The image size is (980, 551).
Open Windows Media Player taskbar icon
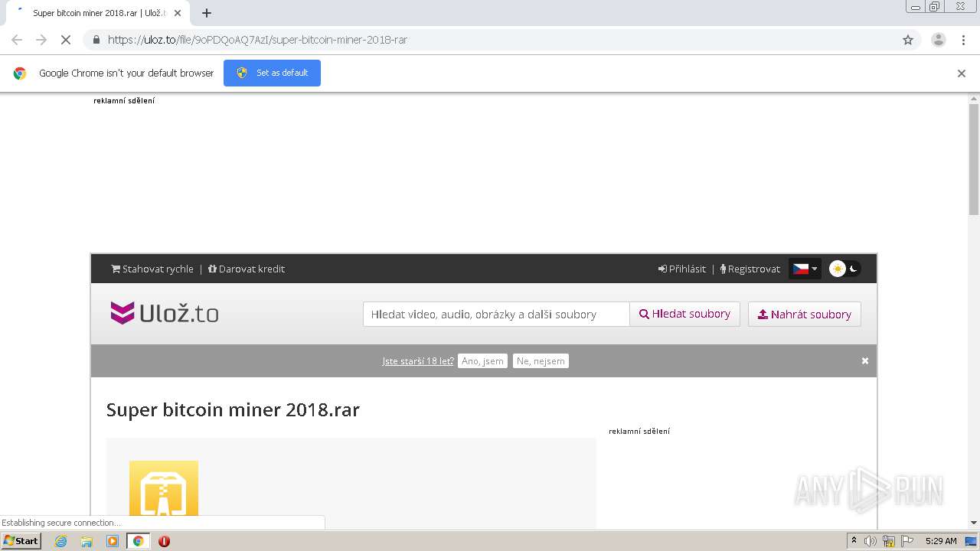click(x=113, y=541)
